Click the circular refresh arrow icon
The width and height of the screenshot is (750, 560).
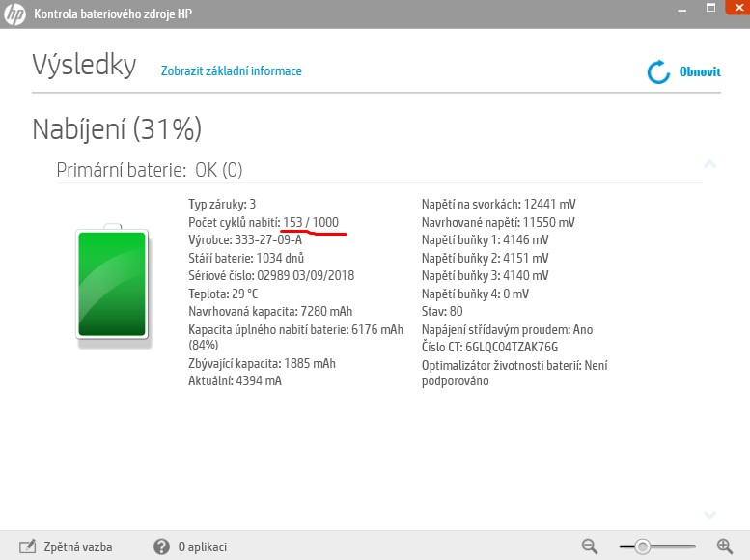658,72
